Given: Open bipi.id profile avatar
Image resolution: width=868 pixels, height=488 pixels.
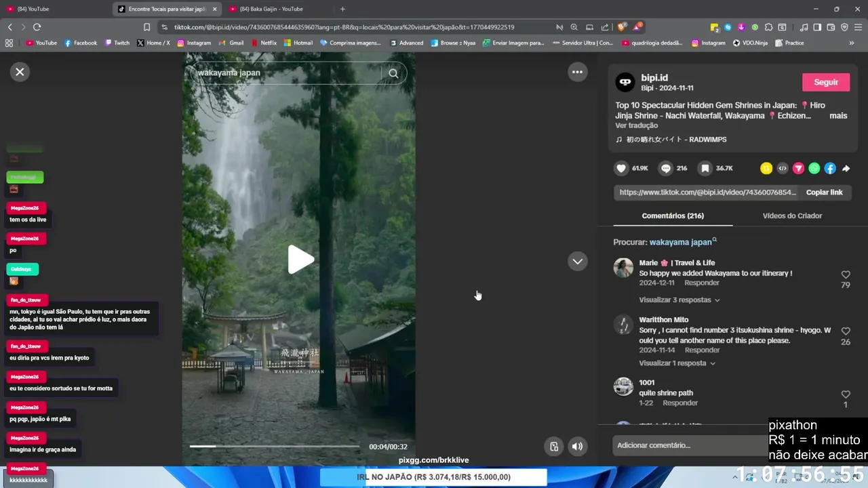Looking at the screenshot, I should (x=625, y=83).
